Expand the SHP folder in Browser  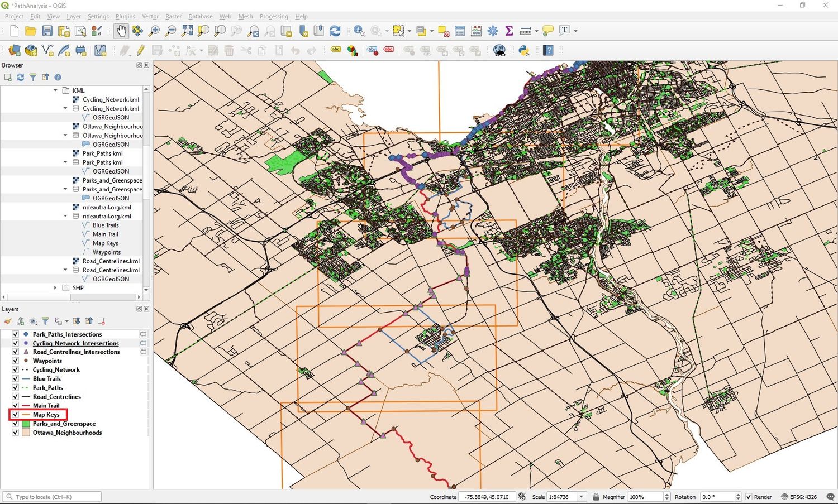(55, 287)
